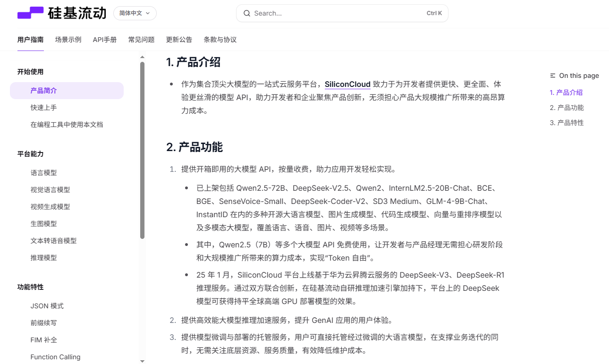Click the 功能特性 section heading
The height and width of the screenshot is (364, 609).
coord(30,287)
